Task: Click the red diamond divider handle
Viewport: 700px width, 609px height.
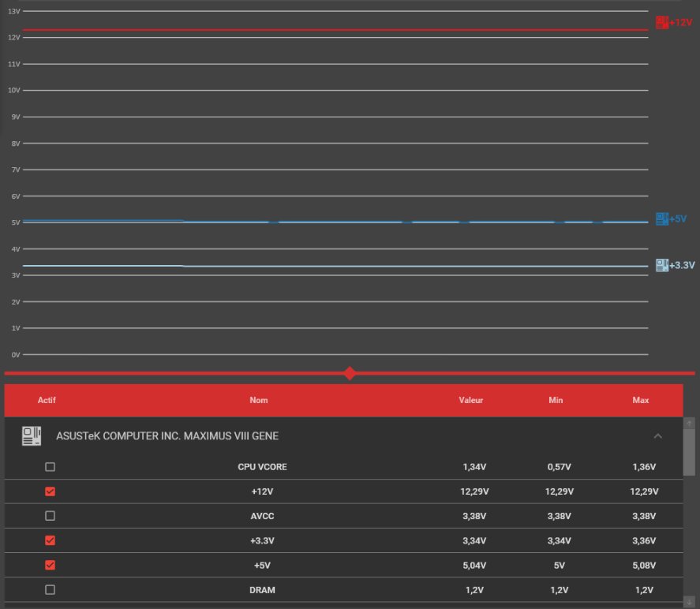Action: point(350,373)
